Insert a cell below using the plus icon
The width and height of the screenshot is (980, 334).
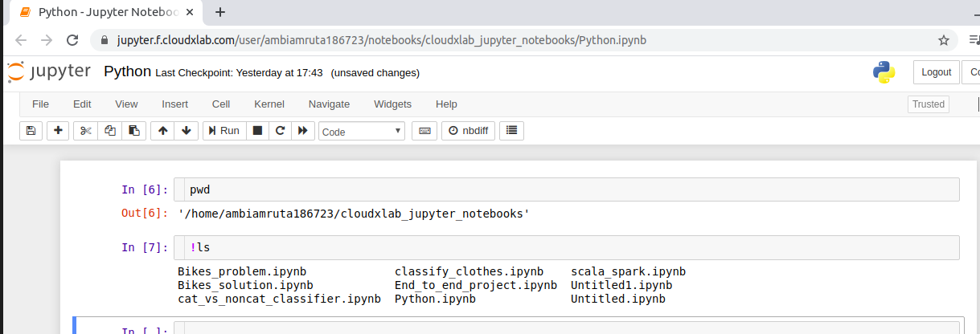tap(58, 131)
